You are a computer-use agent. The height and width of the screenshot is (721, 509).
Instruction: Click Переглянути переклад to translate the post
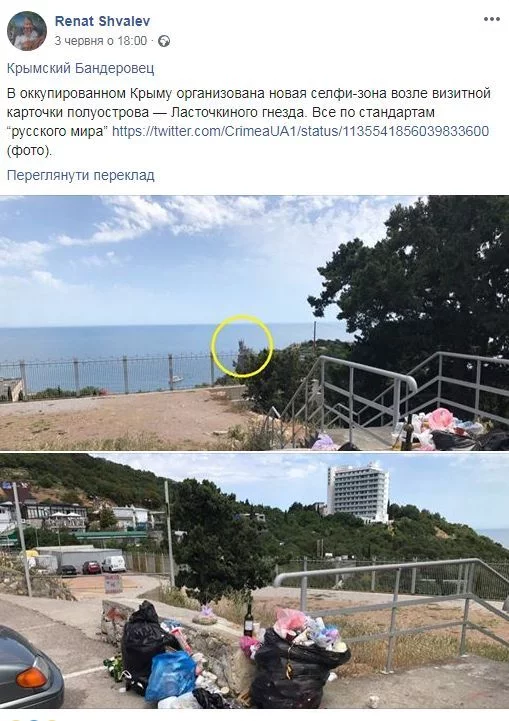80,176
